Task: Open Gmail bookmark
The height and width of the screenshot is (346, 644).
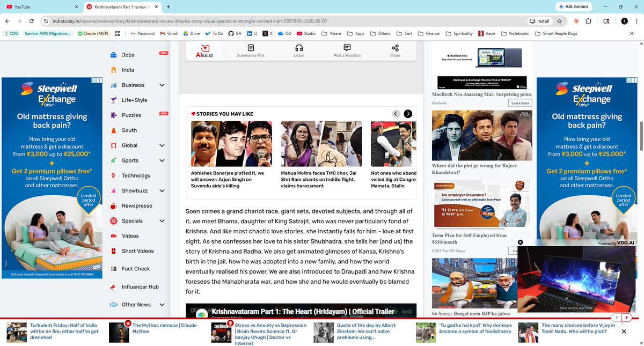Action: click(x=168, y=33)
